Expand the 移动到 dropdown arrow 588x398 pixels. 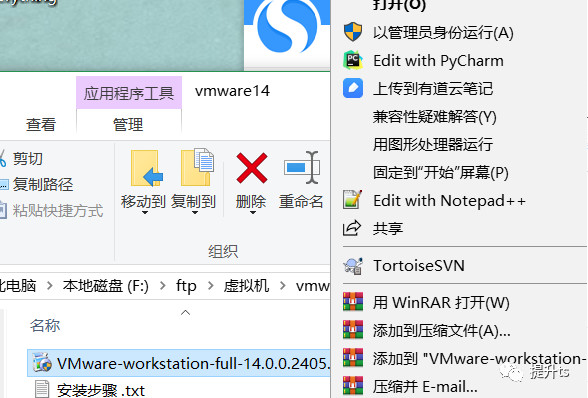pos(145,213)
